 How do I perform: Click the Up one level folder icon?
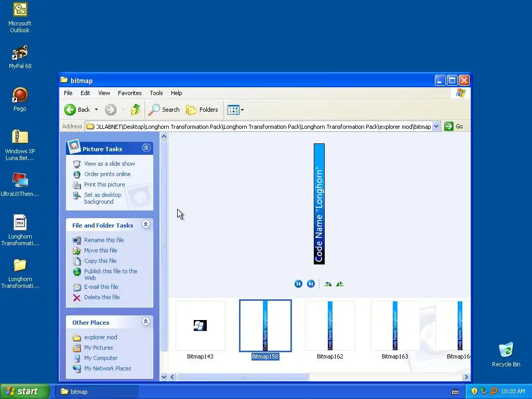[136, 110]
